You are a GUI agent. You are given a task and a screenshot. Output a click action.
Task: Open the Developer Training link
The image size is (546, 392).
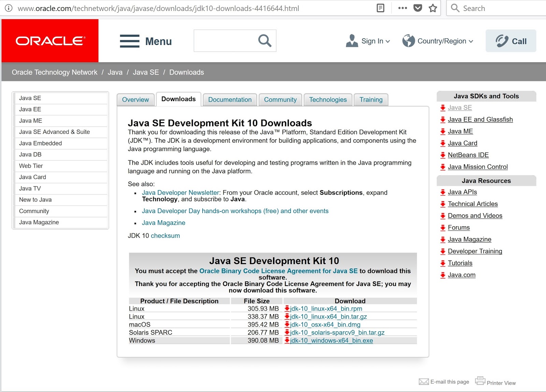[x=475, y=251]
